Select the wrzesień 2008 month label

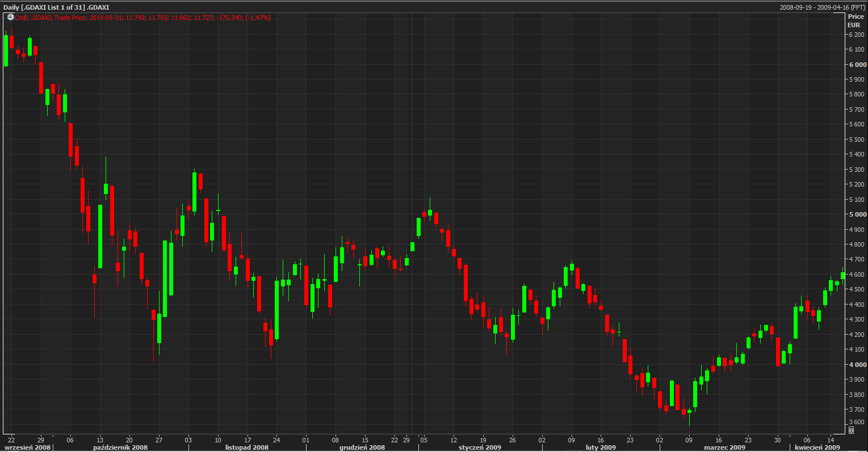27,447
